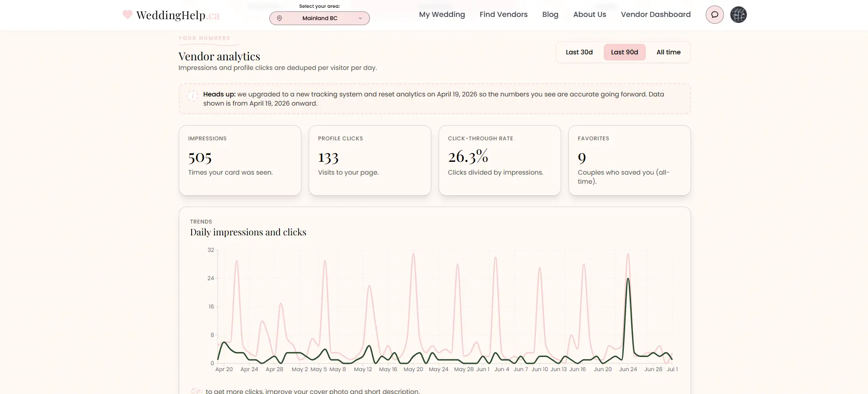Click the 'Jun 10' x-axis label
The image size is (868, 394).
point(540,369)
